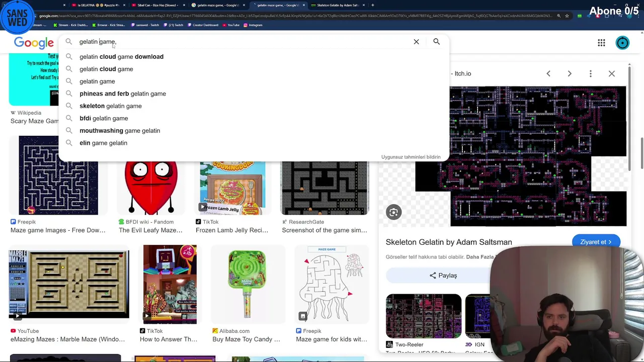Click the Wikipedia favicon by Scary Maze Game

click(x=13, y=113)
